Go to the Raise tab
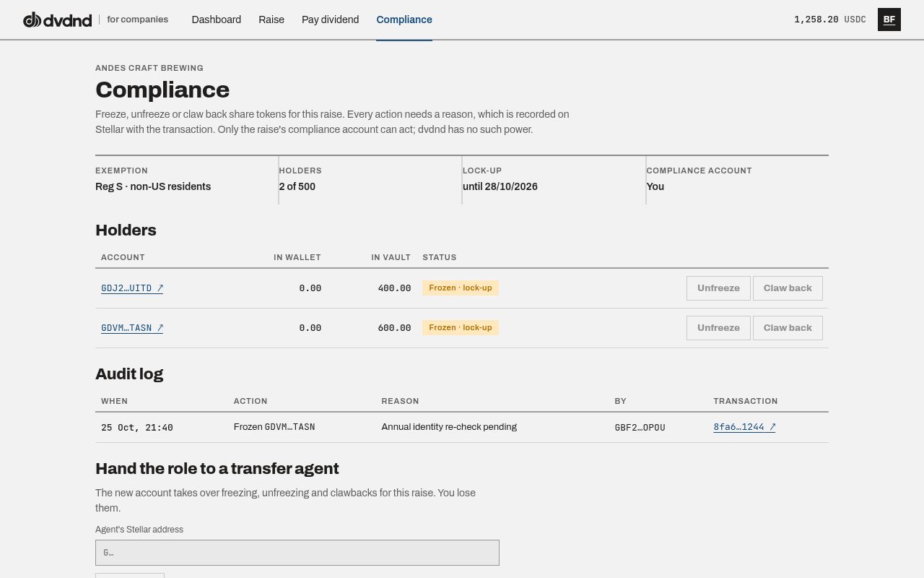This screenshot has height=578, width=924. [271, 20]
